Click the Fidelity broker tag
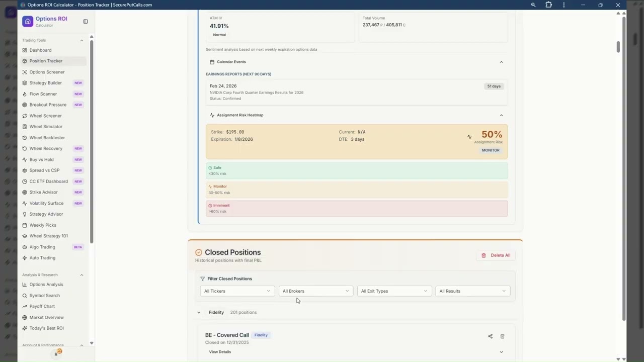Viewport: 644px width, 362px height. [x=261, y=335]
